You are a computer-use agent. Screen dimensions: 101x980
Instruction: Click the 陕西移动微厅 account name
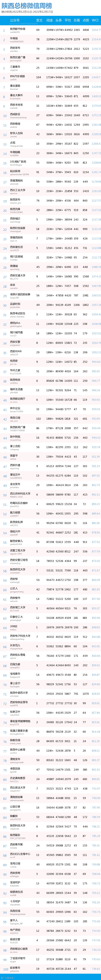[x=18, y=399]
